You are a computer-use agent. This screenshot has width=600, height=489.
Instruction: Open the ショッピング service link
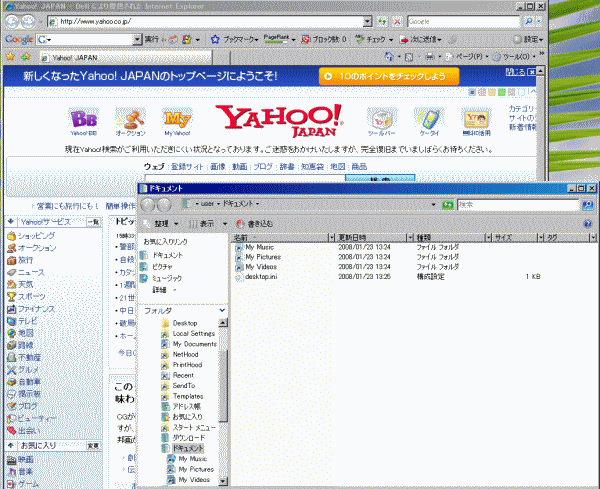coord(36,236)
